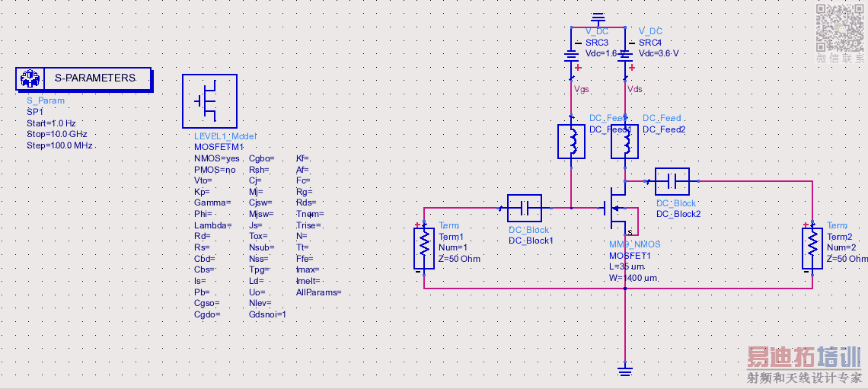Click the Tox= model parameter
Image resolution: width=868 pixels, height=389 pixels.
(259, 236)
